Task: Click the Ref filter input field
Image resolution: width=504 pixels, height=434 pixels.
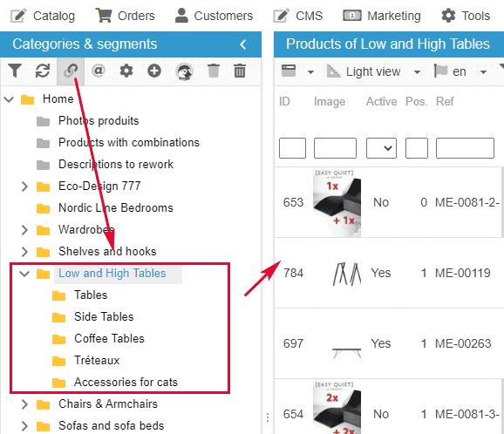Action: click(x=465, y=148)
